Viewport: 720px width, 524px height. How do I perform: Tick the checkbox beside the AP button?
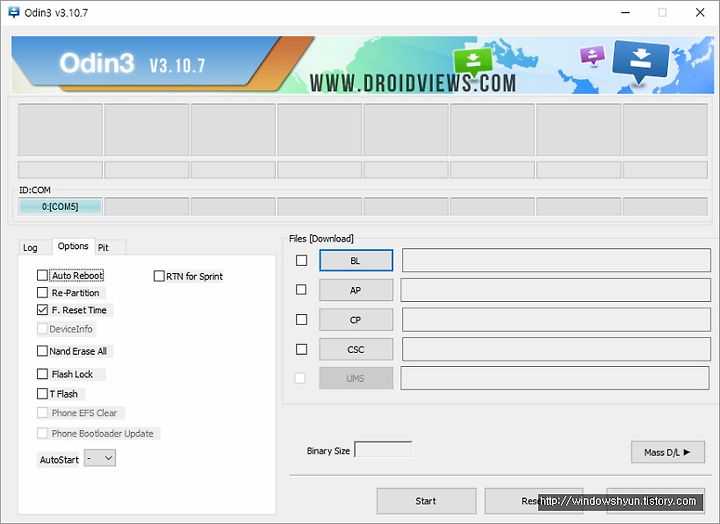pyautogui.click(x=301, y=290)
